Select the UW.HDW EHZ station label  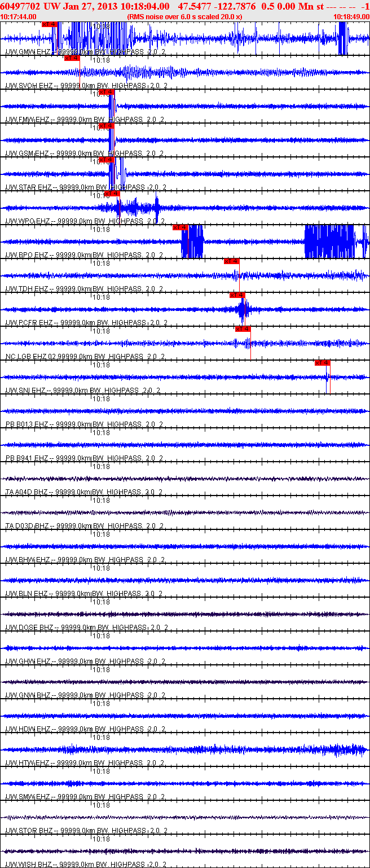(x=85, y=729)
